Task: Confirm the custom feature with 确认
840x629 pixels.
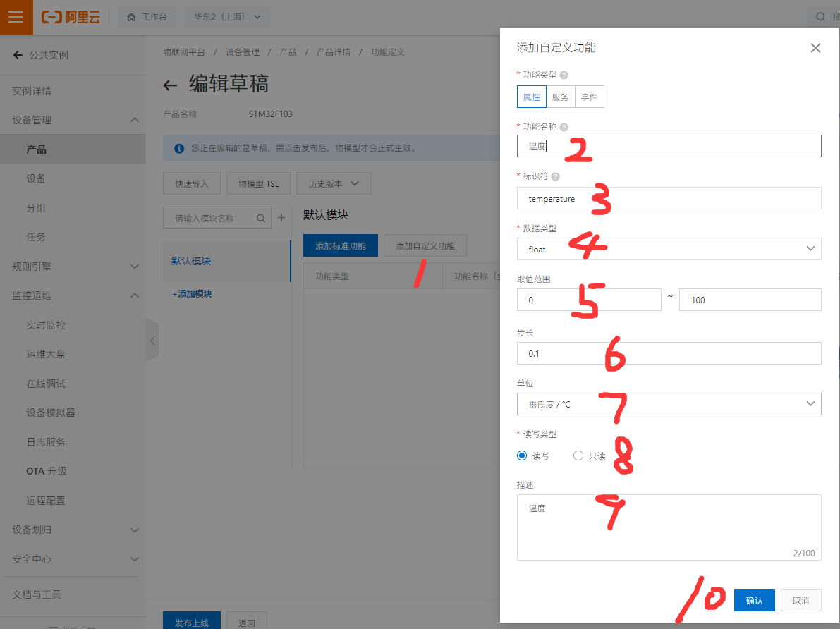Action: pos(754,600)
